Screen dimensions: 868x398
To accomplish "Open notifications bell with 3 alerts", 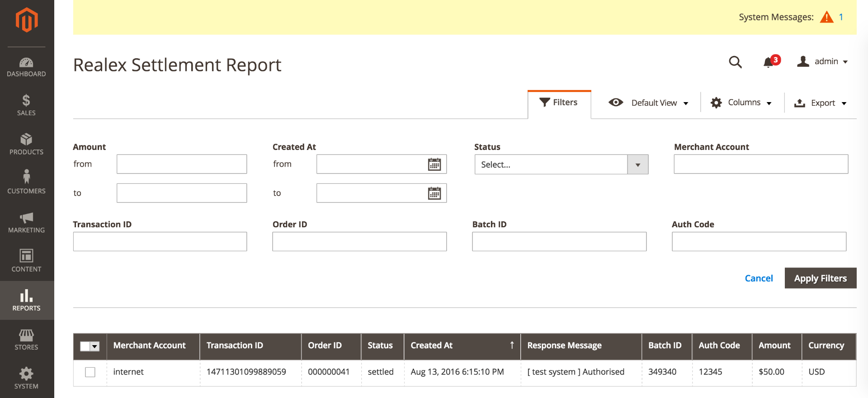I will (771, 61).
